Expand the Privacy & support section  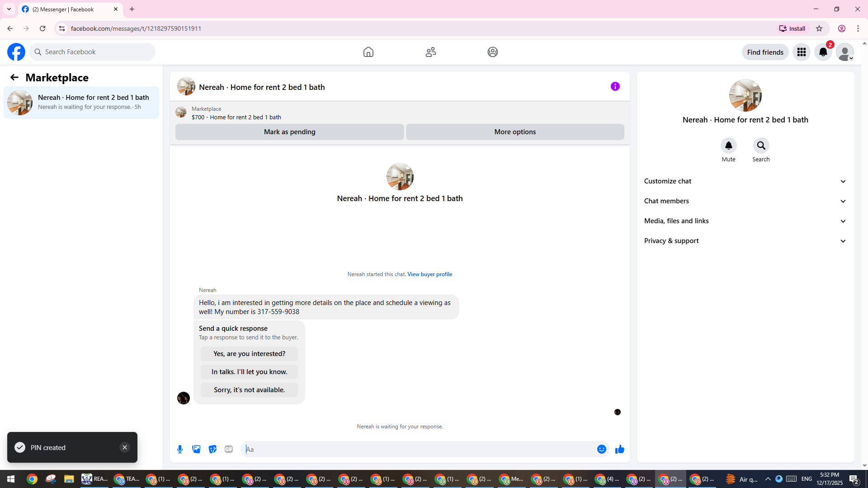click(x=745, y=241)
